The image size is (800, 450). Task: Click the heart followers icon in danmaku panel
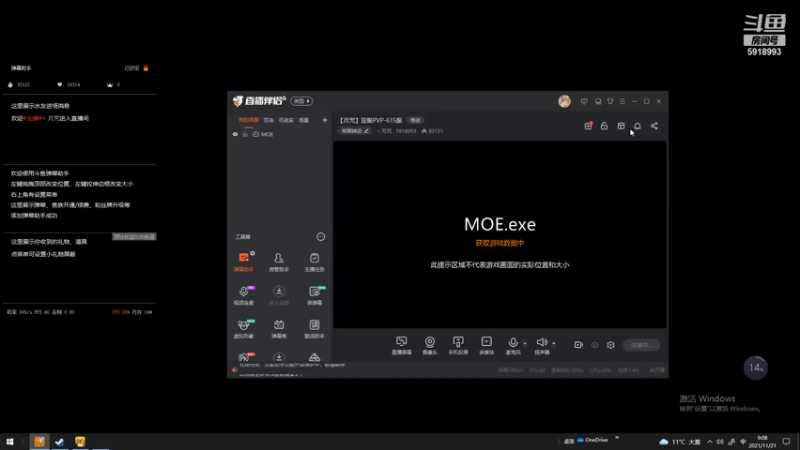[60, 84]
